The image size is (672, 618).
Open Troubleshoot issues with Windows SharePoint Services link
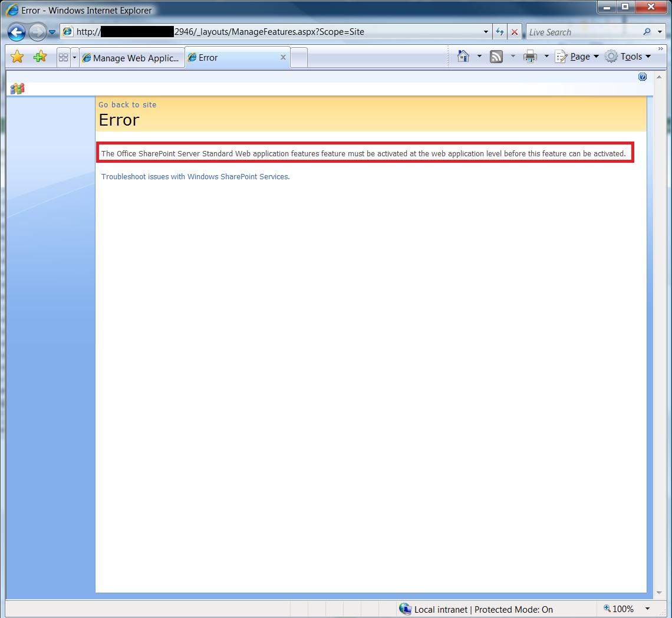[195, 177]
